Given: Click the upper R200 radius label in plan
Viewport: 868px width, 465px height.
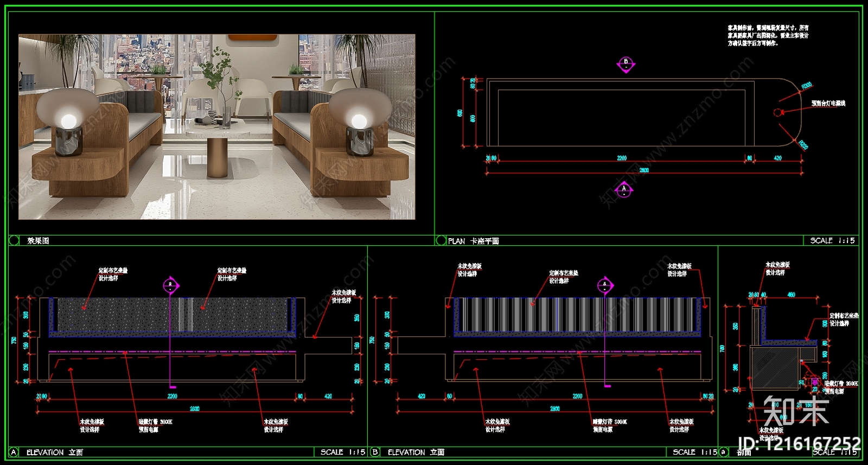Looking at the screenshot, I should [807, 86].
